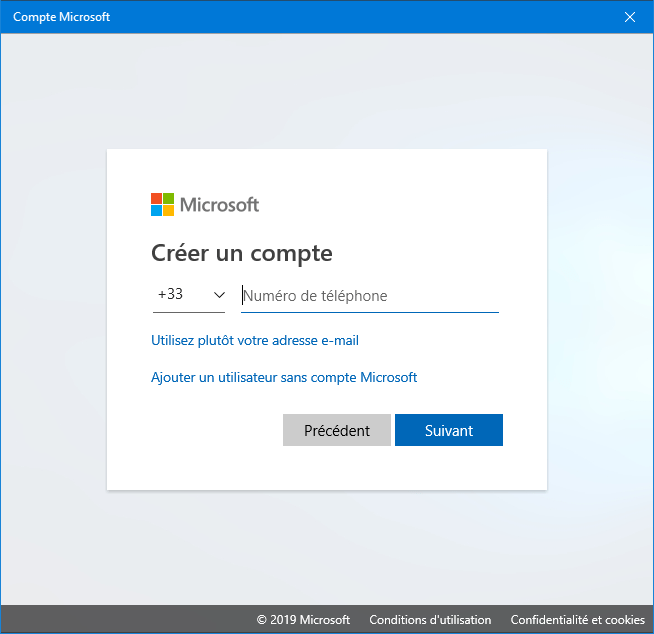Click the Créer un compte heading
The height and width of the screenshot is (634, 654).
pos(242,253)
